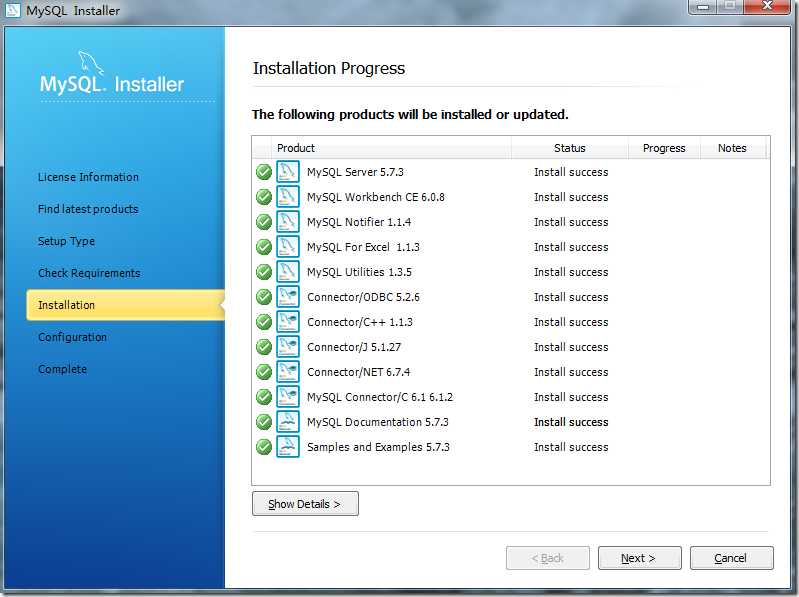Click the MySQL For Excel 1.1.3 product icon

(x=287, y=247)
